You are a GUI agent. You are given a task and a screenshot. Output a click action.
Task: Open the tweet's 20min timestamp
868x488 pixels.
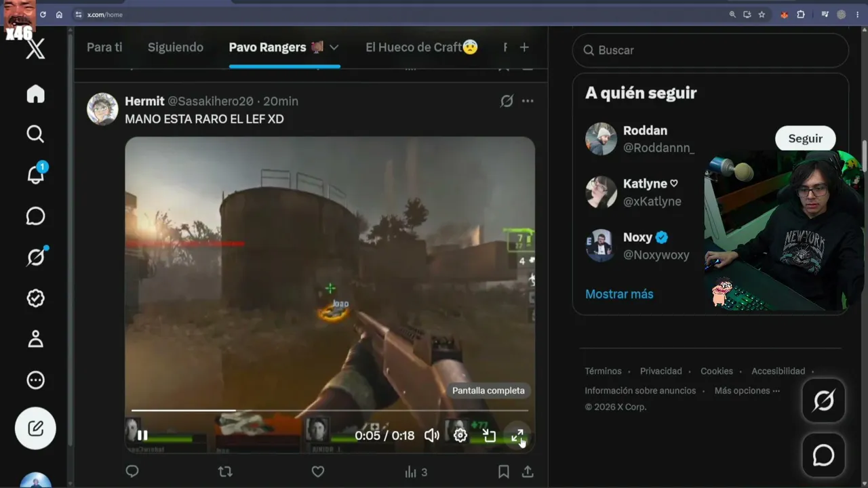click(281, 101)
